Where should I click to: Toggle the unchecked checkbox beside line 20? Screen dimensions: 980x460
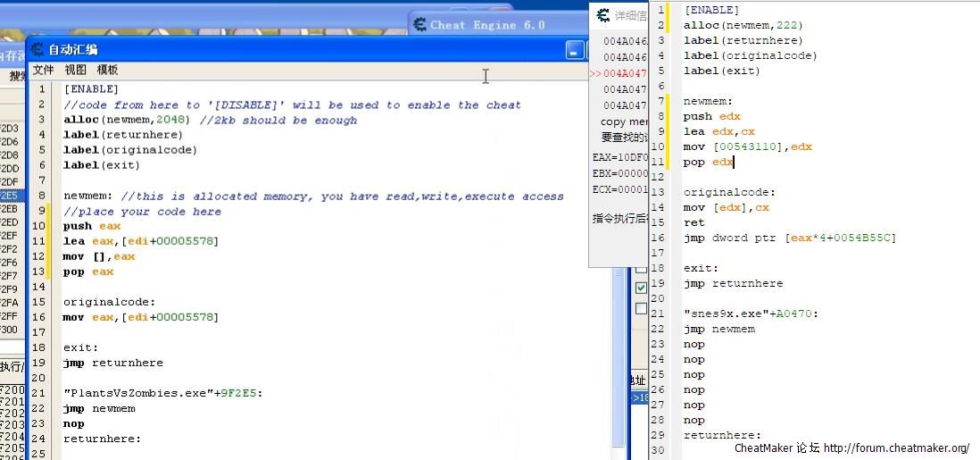[x=641, y=308]
